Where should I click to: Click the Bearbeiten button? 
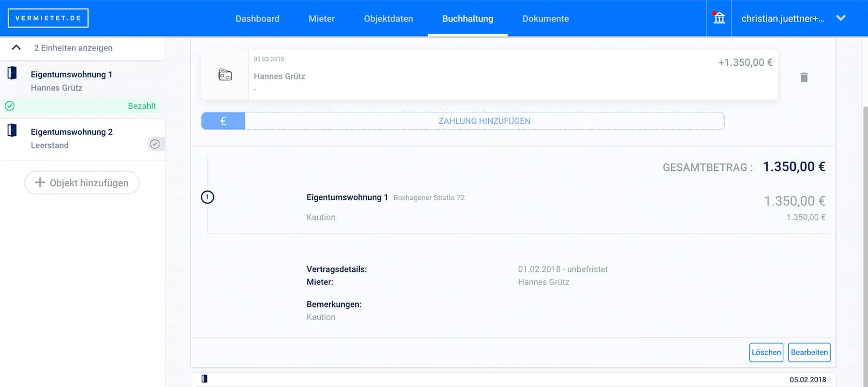point(809,352)
